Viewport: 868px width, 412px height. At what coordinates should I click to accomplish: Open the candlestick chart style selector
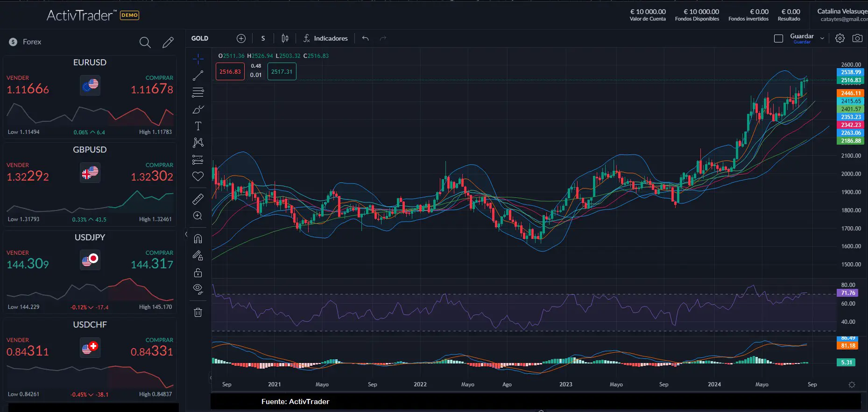[x=285, y=38]
